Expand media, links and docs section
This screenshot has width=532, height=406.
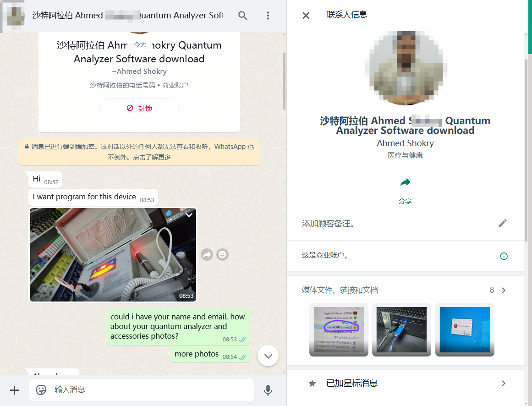(504, 290)
